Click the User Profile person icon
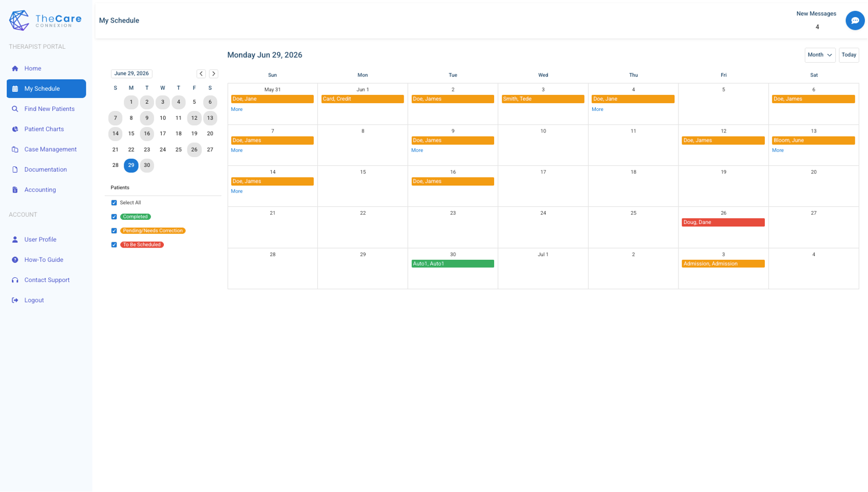The image size is (868, 492). [15, 240]
